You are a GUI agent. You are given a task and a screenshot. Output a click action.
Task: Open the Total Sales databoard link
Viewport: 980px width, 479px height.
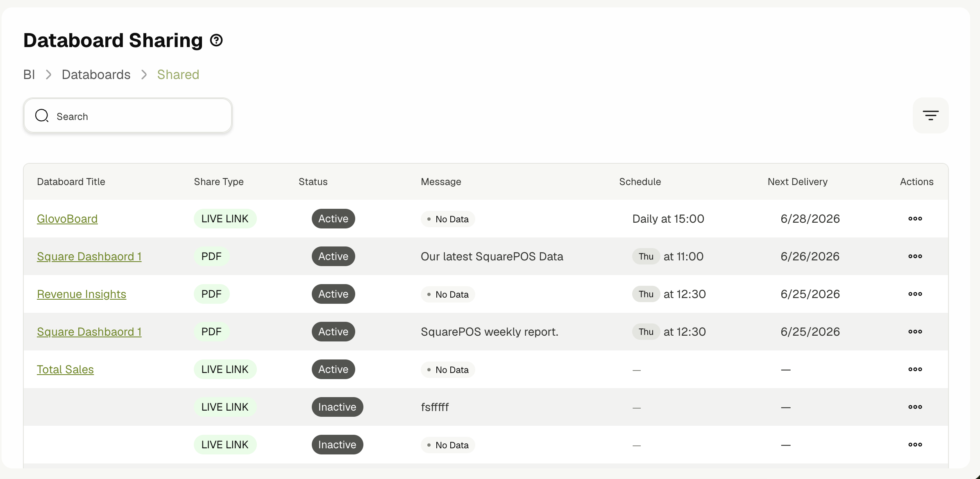click(x=65, y=370)
